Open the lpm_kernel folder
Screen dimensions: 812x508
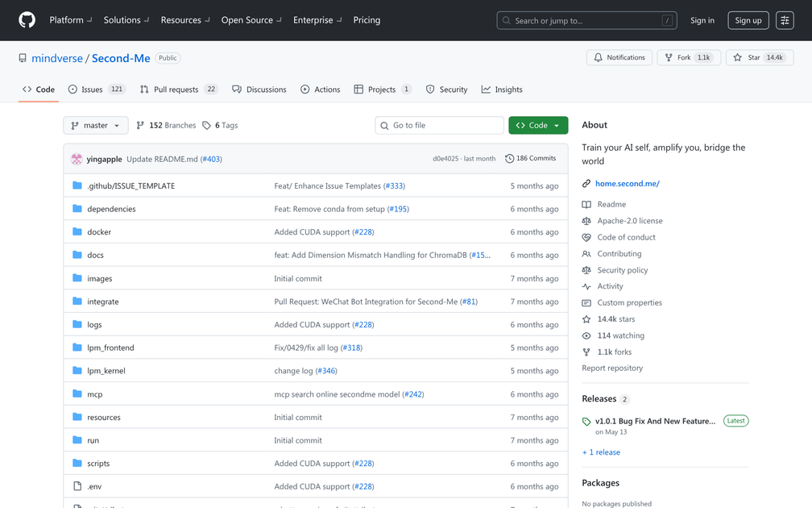[x=106, y=371]
